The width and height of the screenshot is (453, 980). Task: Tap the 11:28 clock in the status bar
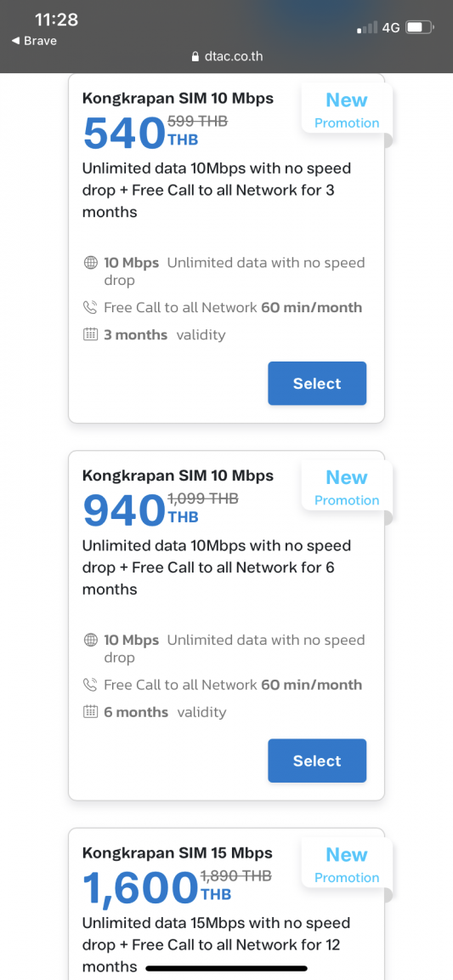[x=56, y=20]
